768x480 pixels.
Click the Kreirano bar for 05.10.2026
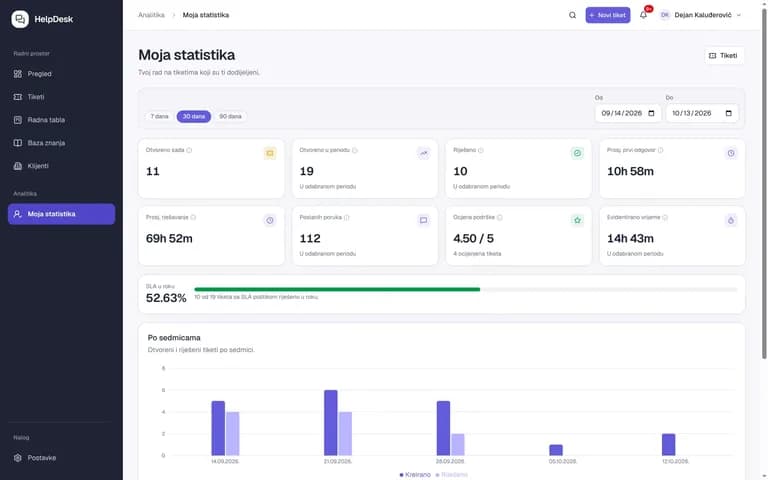coord(556,450)
